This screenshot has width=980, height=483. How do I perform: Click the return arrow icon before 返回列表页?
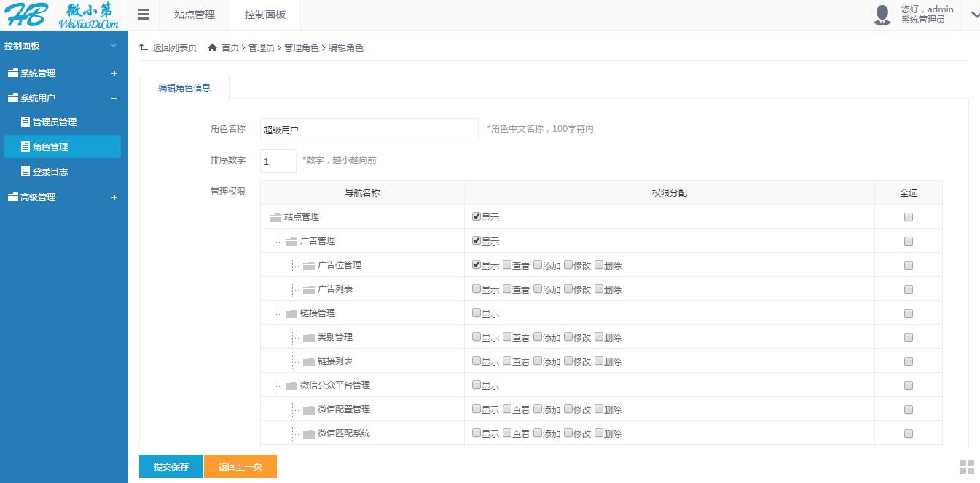144,47
